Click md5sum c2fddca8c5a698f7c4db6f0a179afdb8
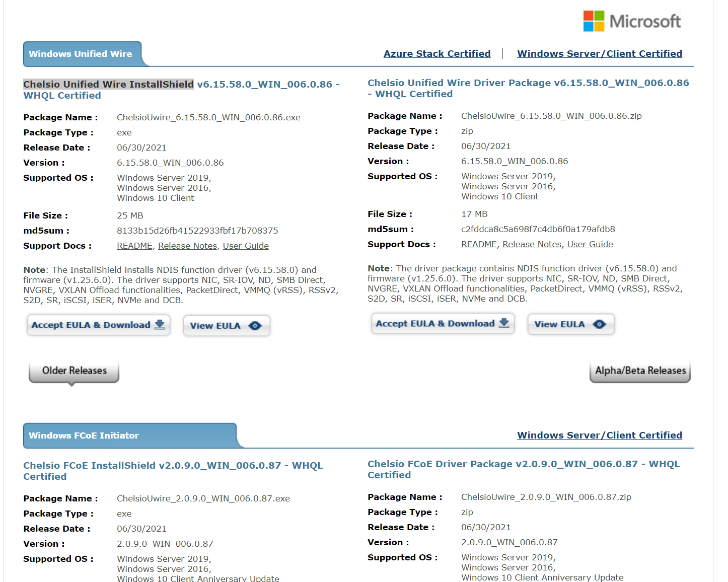728x582 pixels. coord(538,229)
